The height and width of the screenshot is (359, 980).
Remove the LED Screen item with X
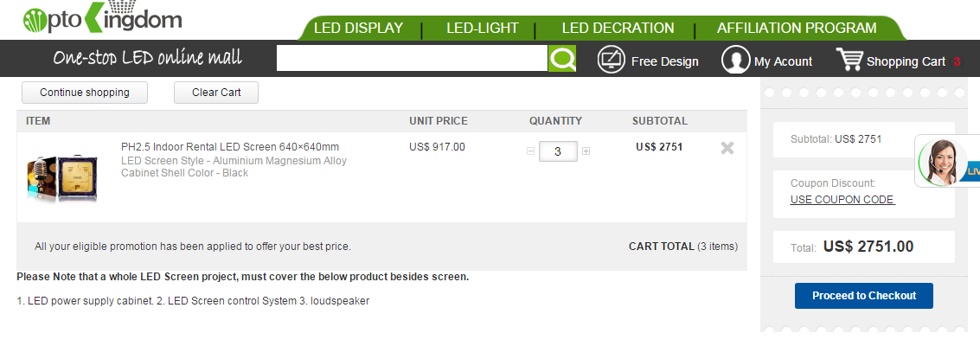click(727, 148)
